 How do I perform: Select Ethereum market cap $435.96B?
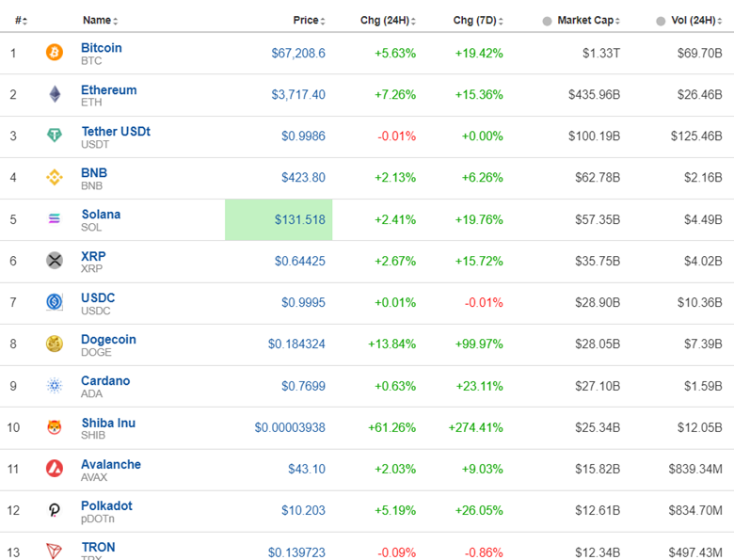594,94
